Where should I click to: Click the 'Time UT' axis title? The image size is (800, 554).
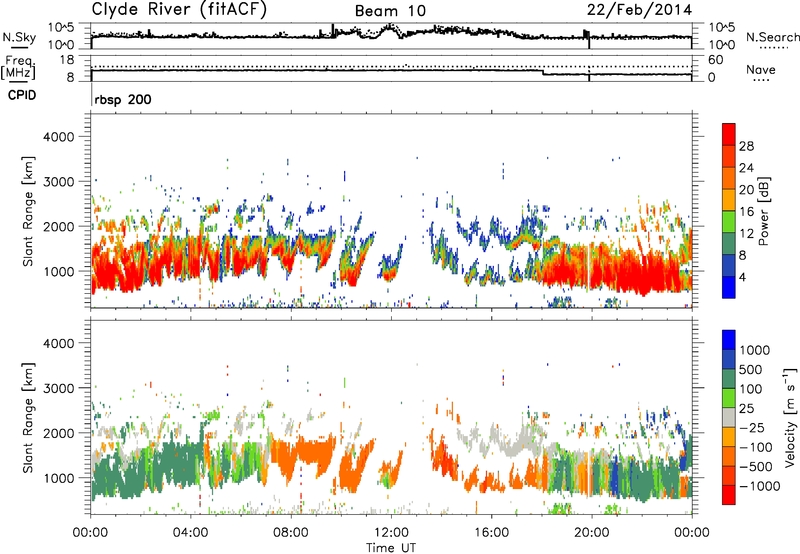click(x=391, y=547)
